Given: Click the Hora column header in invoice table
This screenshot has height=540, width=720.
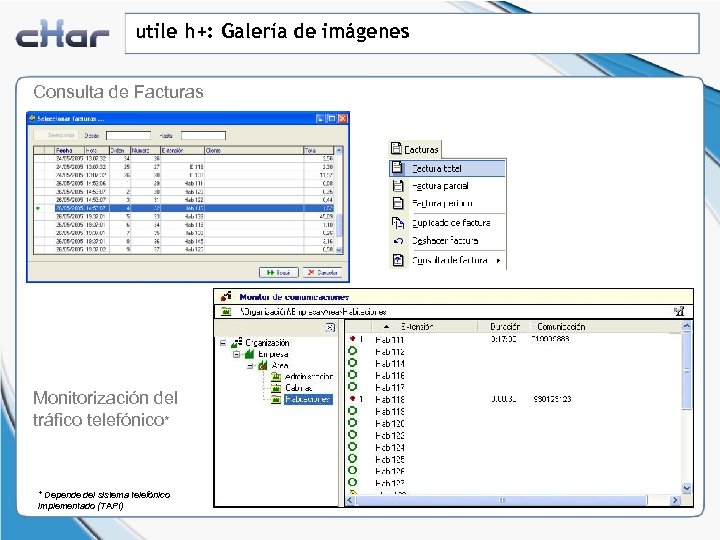Looking at the screenshot, I should click(96, 150).
